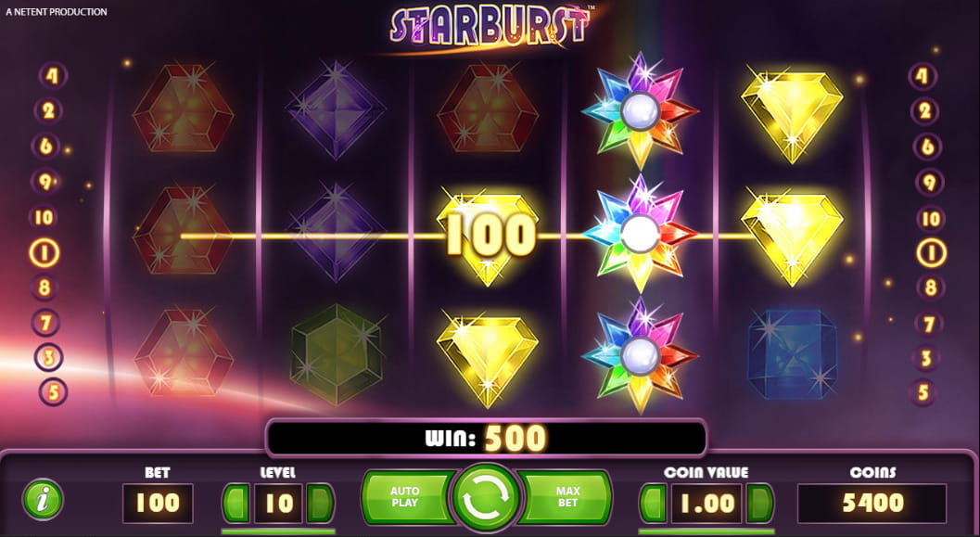Click the Win 500 display bar
The height and width of the screenshot is (537, 980).
tap(486, 438)
